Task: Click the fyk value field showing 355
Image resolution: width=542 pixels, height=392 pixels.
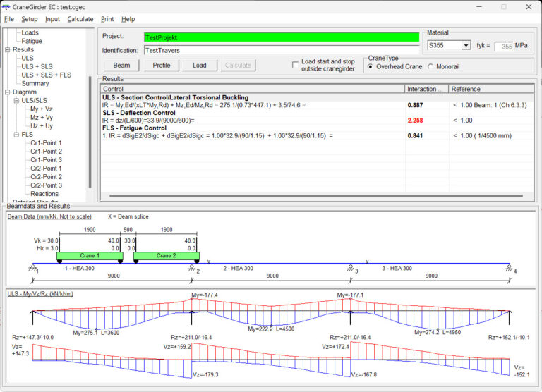Action: 505,46
